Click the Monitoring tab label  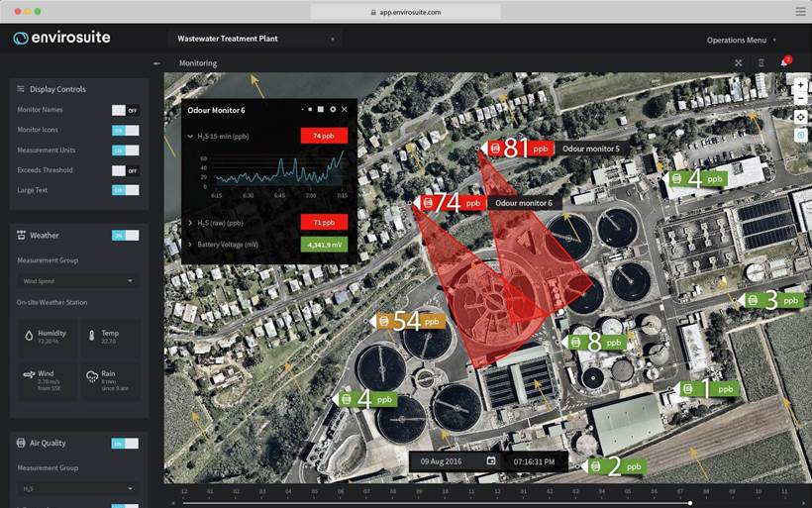(198, 63)
